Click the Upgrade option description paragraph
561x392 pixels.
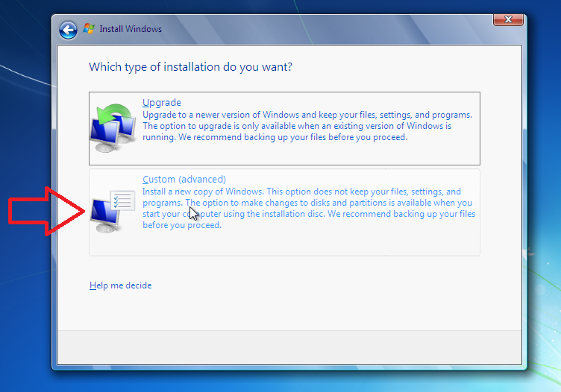(x=307, y=126)
